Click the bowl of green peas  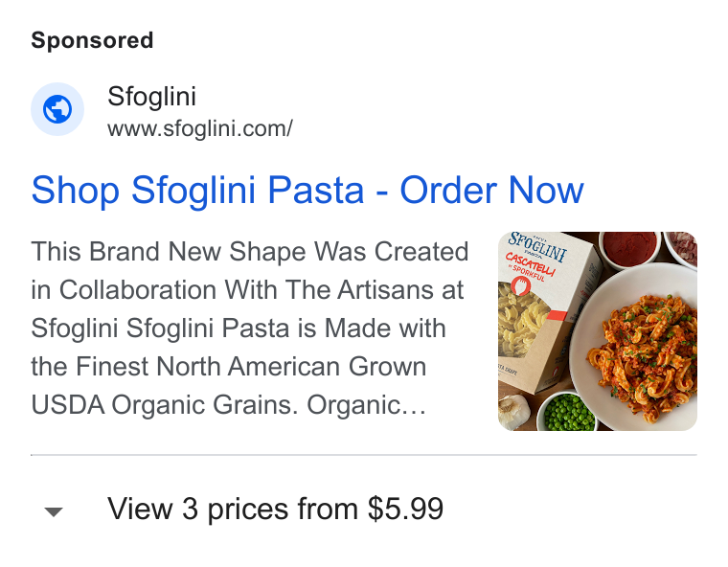coord(567,412)
